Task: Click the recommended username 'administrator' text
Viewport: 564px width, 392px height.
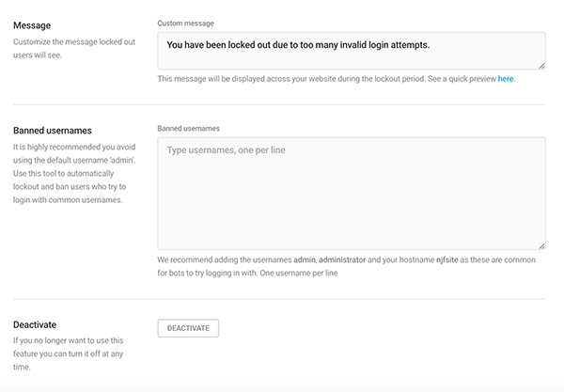Action: 342,259
